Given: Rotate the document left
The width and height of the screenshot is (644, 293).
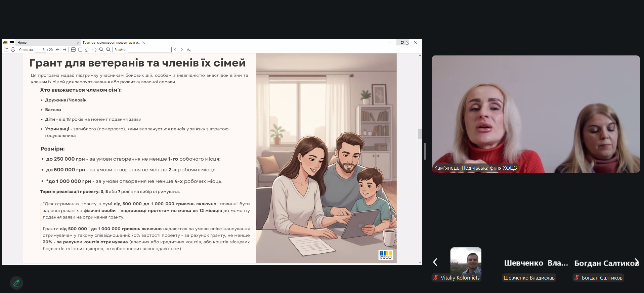Looking at the screenshot, I should click(87, 50).
